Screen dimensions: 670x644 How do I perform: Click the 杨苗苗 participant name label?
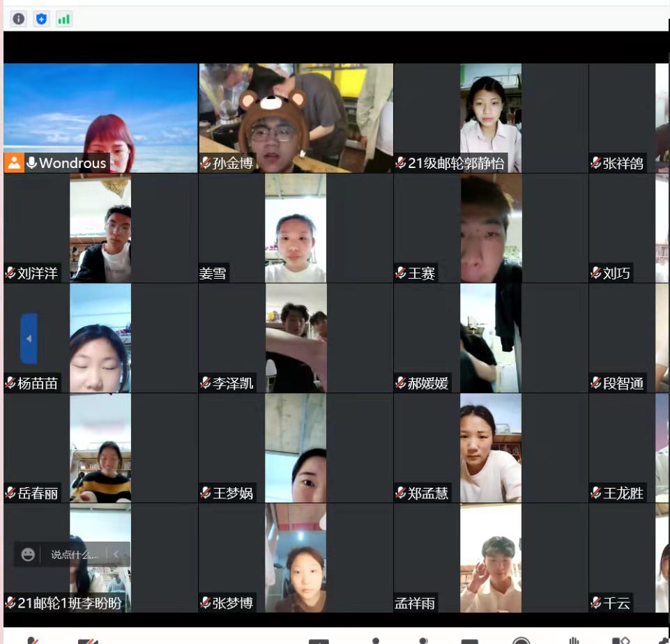coord(38,383)
